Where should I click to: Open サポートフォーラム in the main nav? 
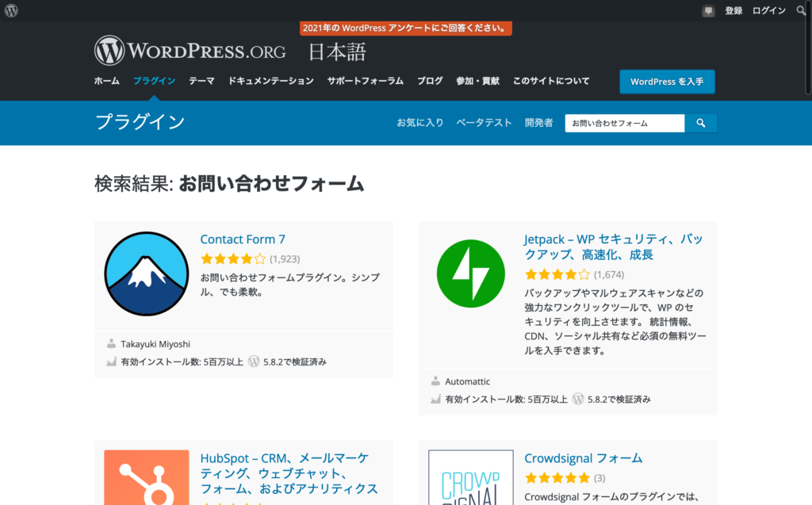[x=365, y=81]
